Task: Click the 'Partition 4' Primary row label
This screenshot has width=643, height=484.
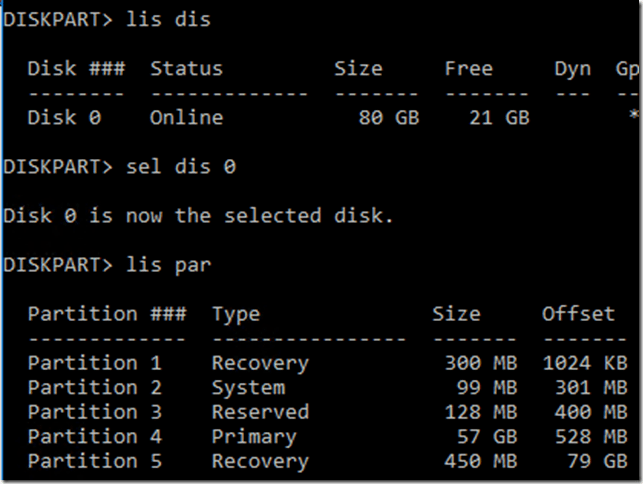Action: 94,437
